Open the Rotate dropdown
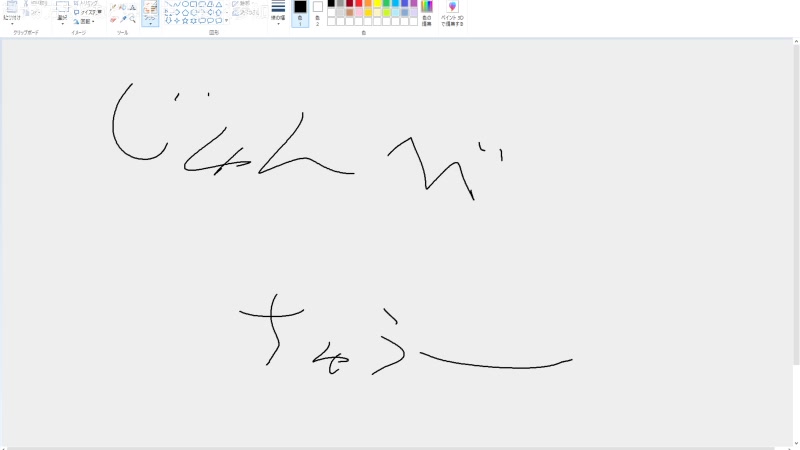The image size is (800, 450). click(88, 20)
